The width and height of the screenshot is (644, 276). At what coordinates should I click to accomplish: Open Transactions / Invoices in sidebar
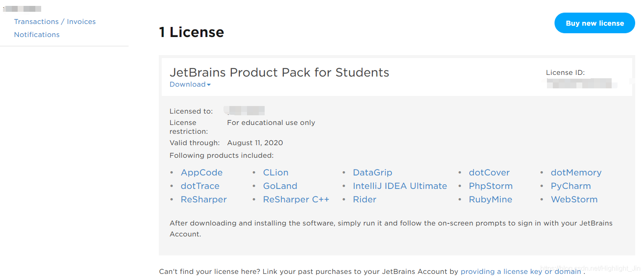[55, 21]
